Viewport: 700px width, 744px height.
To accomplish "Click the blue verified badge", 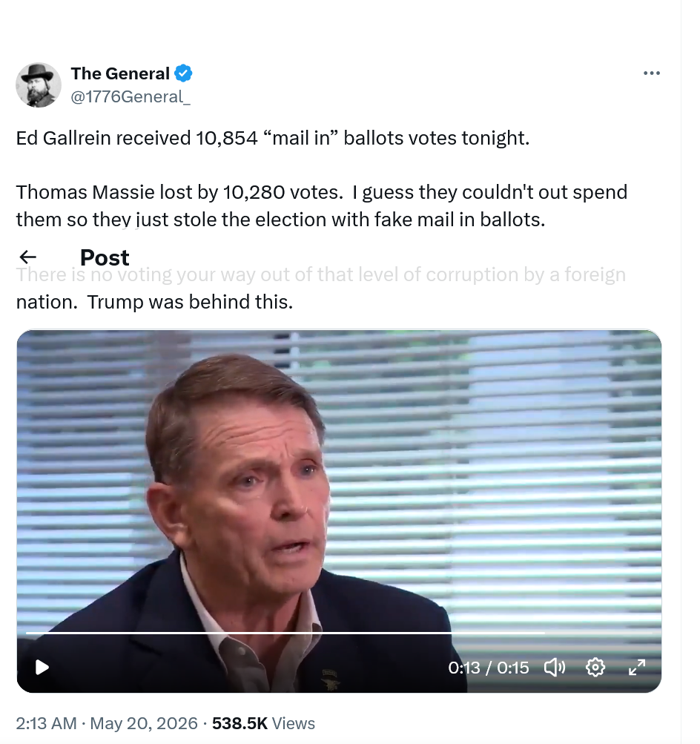I will [183, 73].
